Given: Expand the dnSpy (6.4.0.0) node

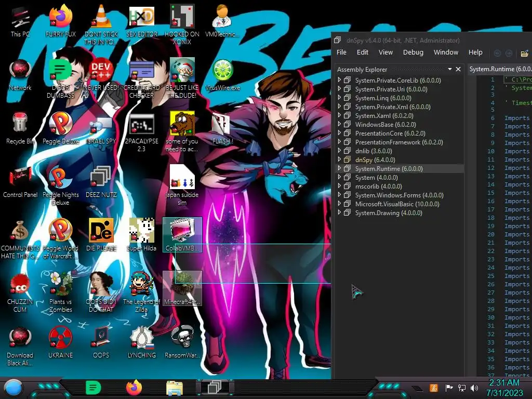Looking at the screenshot, I should click(x=339, y=159).
